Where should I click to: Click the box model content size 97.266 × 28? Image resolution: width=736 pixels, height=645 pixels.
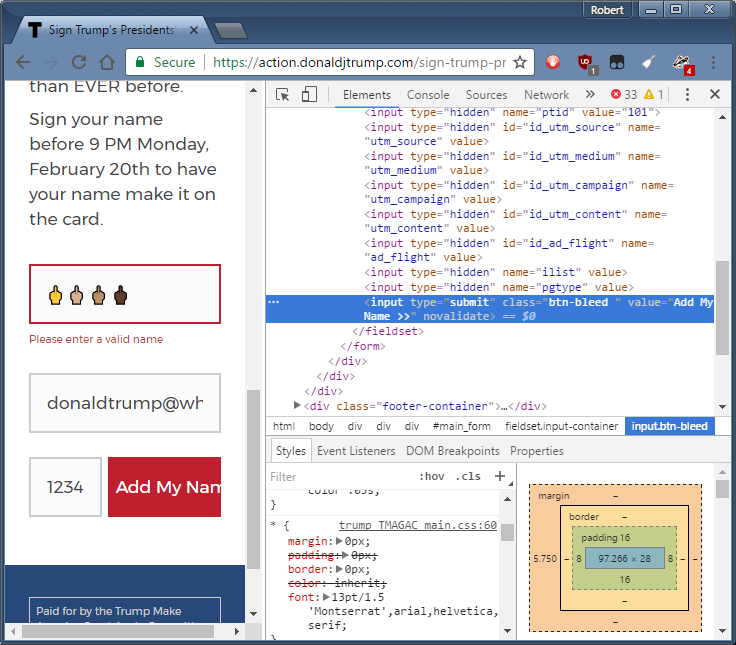(624, 558)
